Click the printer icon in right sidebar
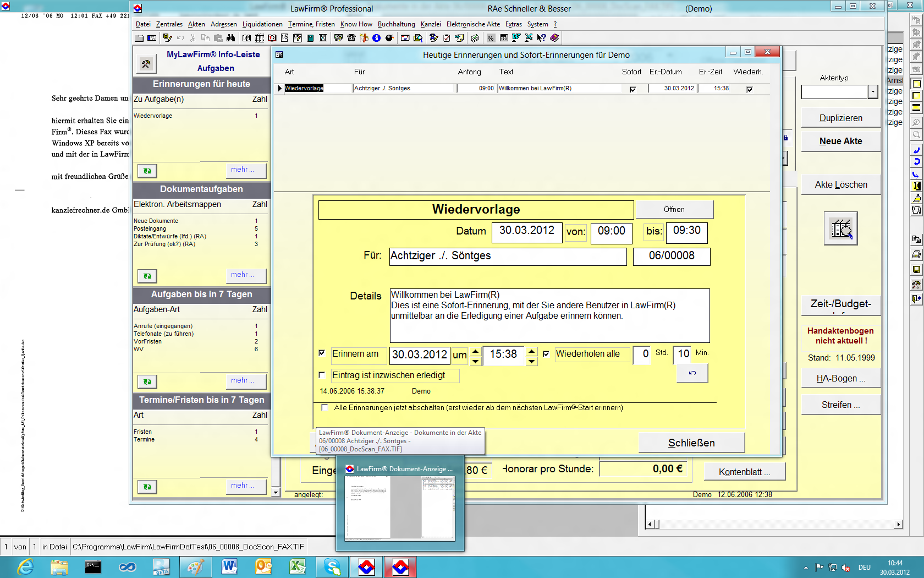This screenshot has width=924, height=578. pyautogui.click(x=916, y=254)
